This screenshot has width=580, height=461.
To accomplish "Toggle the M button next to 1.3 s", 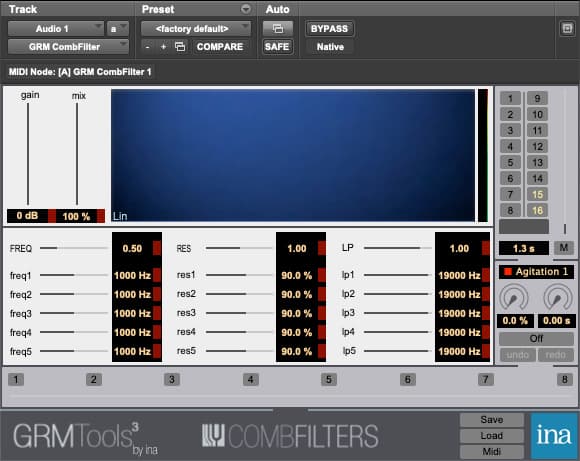I will (563, 248).
